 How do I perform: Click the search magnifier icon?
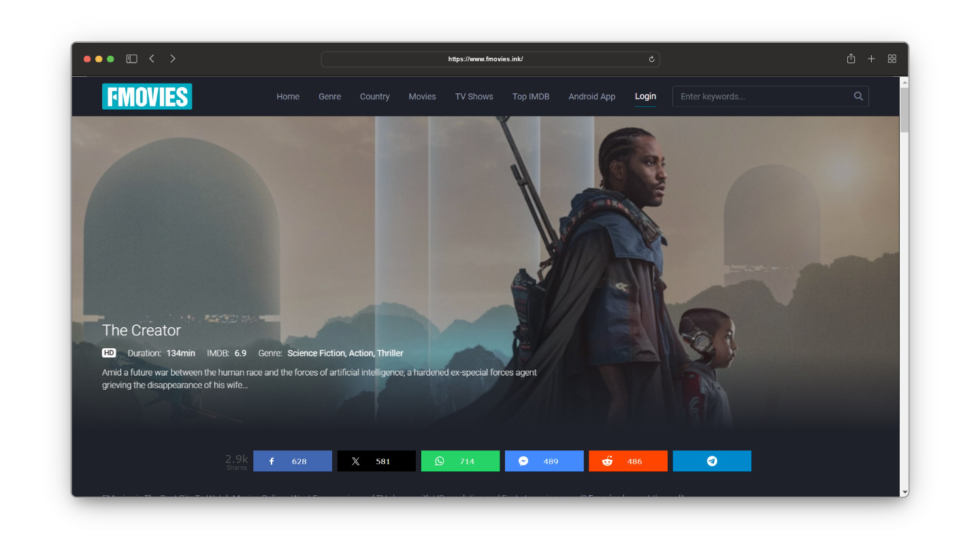pyautogui.click(x=859, y=97)
